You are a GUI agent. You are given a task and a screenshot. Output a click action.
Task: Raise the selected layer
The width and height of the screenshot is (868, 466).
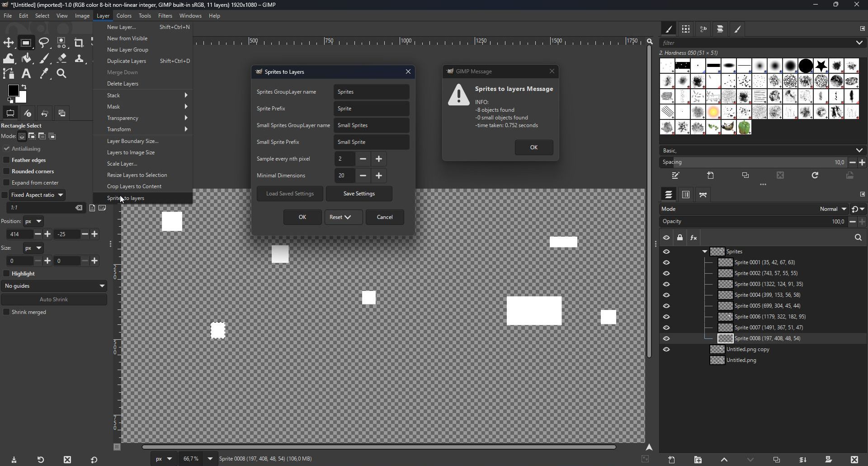point(724,460)
